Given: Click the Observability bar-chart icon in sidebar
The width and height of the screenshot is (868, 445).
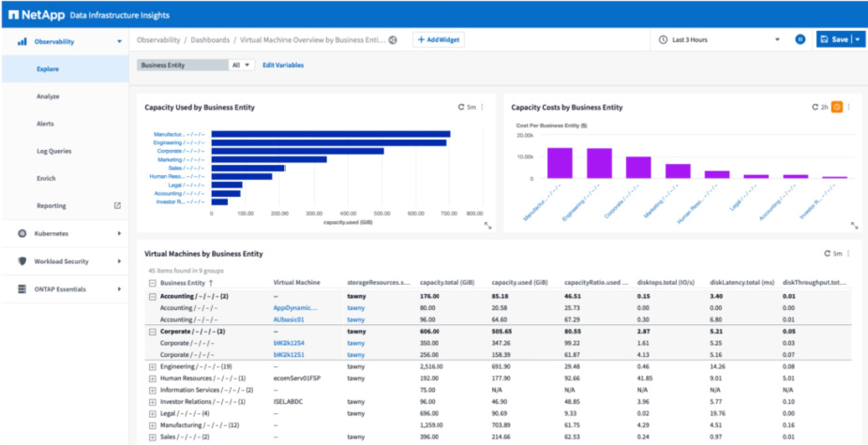Looking at the screenshot, I should [x=22, y=41].
